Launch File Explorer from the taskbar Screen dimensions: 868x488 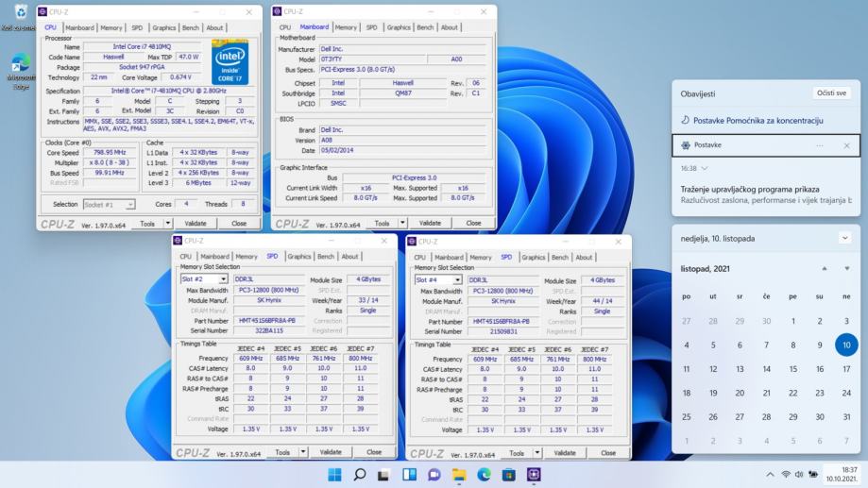point(459,474)
